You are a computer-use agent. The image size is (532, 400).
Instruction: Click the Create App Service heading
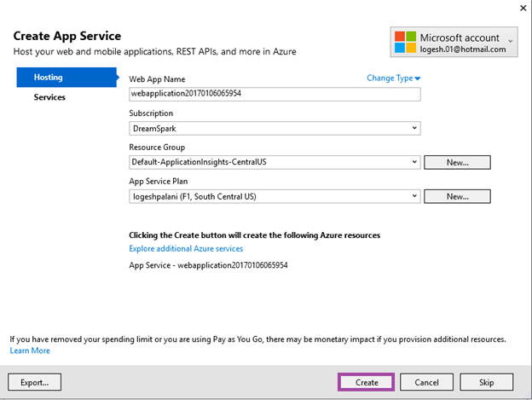click(x=67, y=36)
